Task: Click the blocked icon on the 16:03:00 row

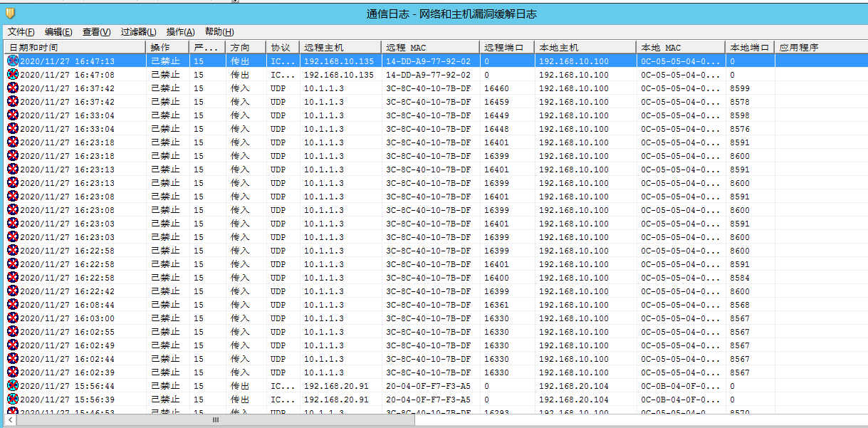Action: point(13,318)
